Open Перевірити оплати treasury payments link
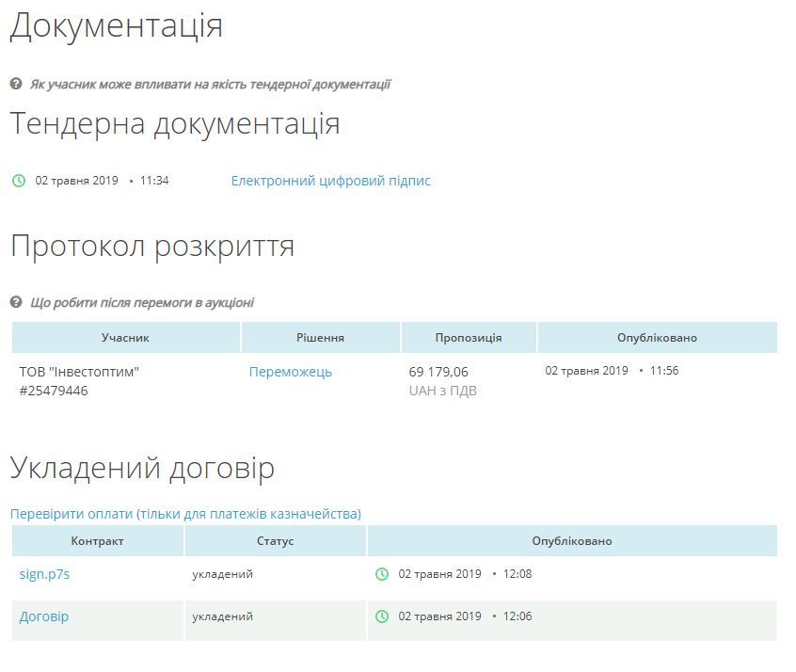The width and height of the screenshot is (796, 672). tap(185, 514)
